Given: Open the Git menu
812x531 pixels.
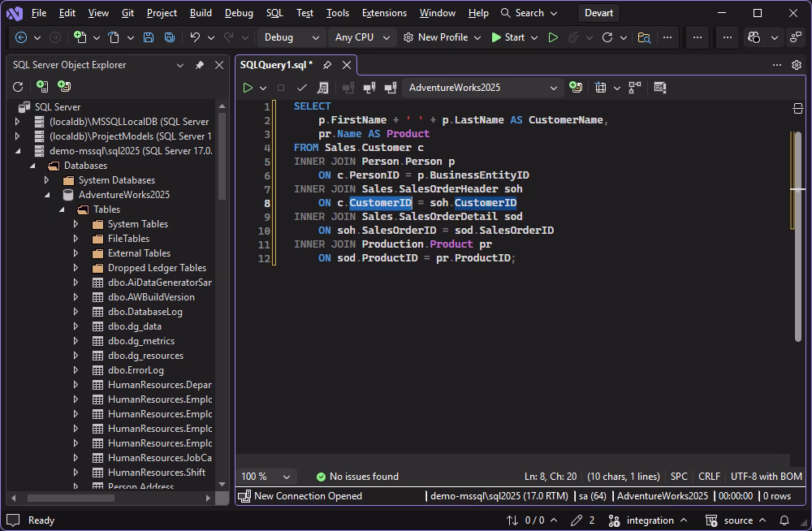Looking at the screenshot, I should click(128, 13).
